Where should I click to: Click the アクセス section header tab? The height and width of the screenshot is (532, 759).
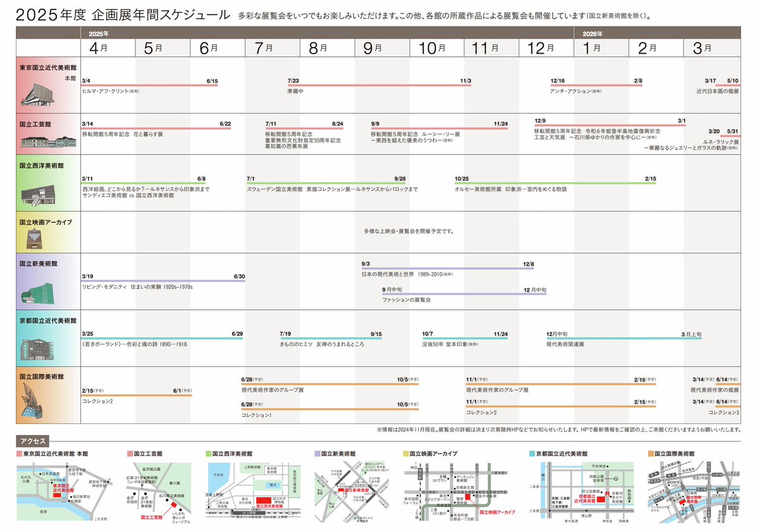pos(34,441)
